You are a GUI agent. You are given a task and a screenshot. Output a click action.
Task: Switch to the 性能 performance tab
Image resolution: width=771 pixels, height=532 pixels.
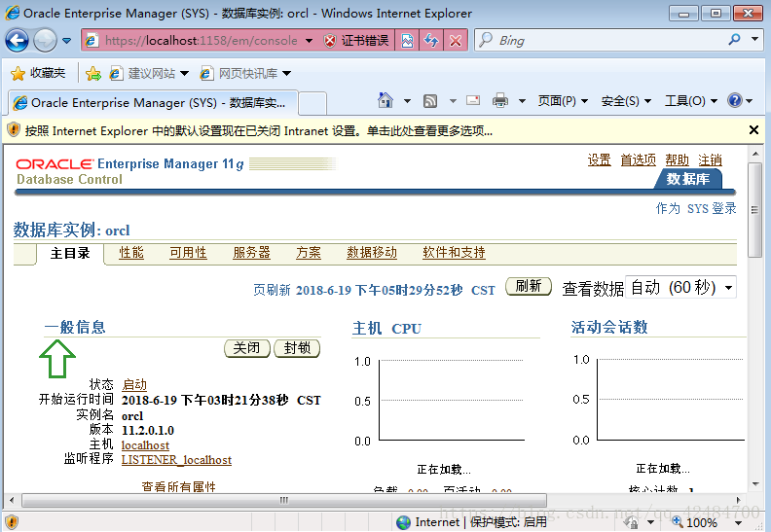click(131, 253)
